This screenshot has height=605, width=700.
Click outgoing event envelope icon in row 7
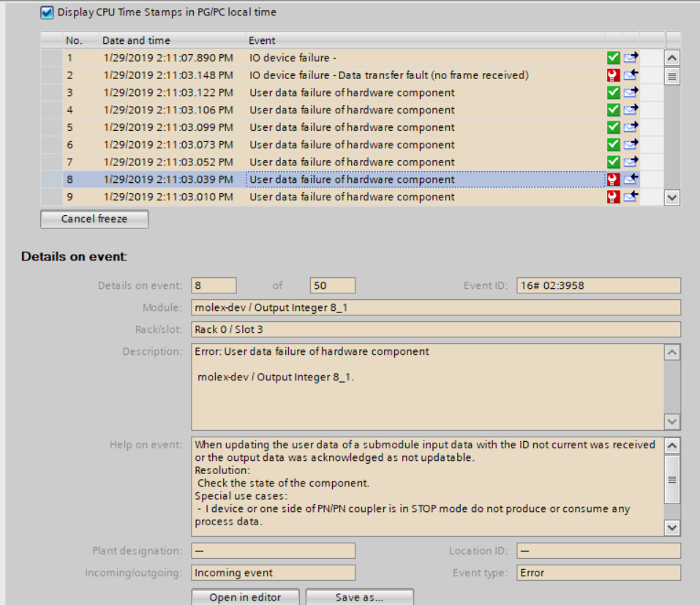(631, 162)
